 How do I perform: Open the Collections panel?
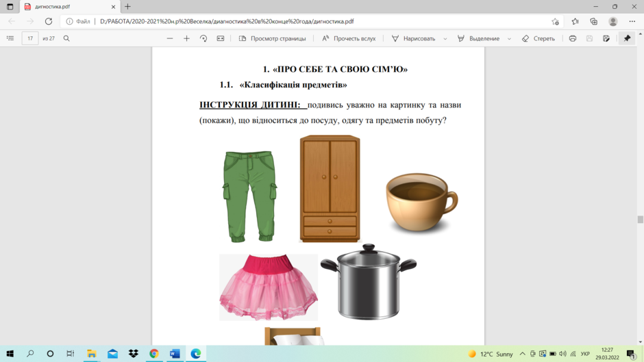[x=594, y=21]
